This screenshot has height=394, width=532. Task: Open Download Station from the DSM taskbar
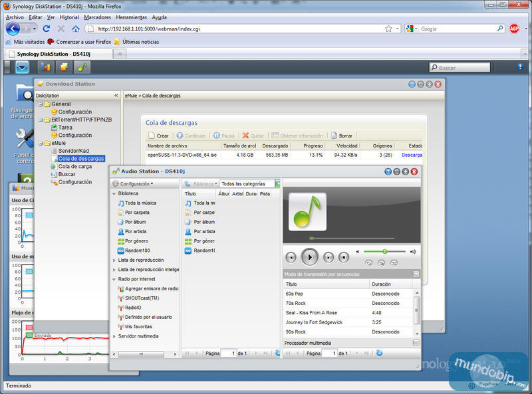coord(64,67)
